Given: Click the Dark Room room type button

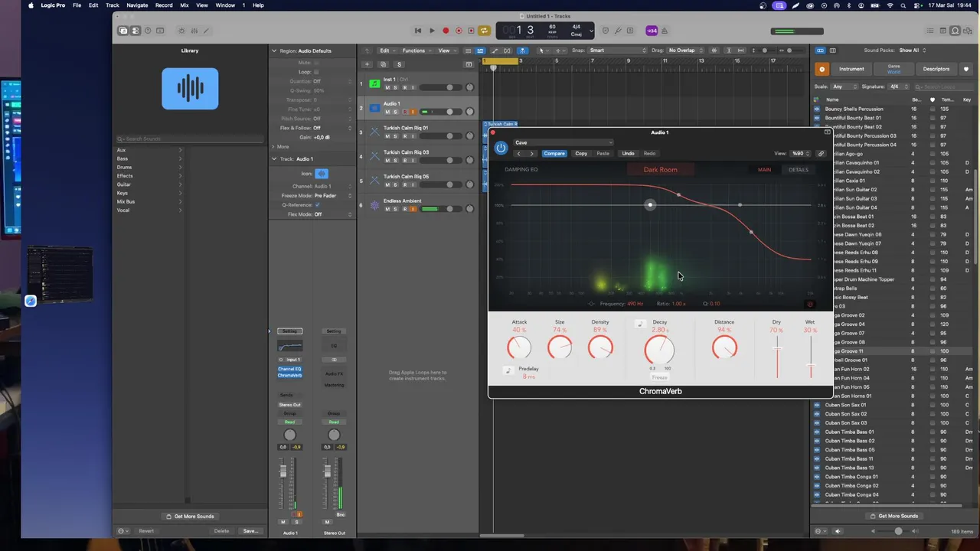Looking at the screenshot, I should point(660,170).
